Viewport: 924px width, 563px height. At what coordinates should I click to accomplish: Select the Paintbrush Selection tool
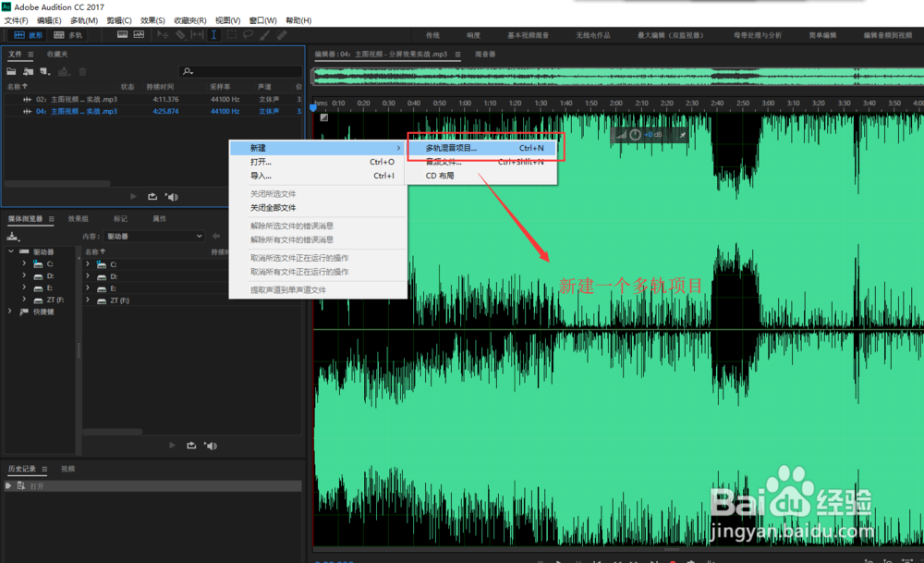point(265,35)
